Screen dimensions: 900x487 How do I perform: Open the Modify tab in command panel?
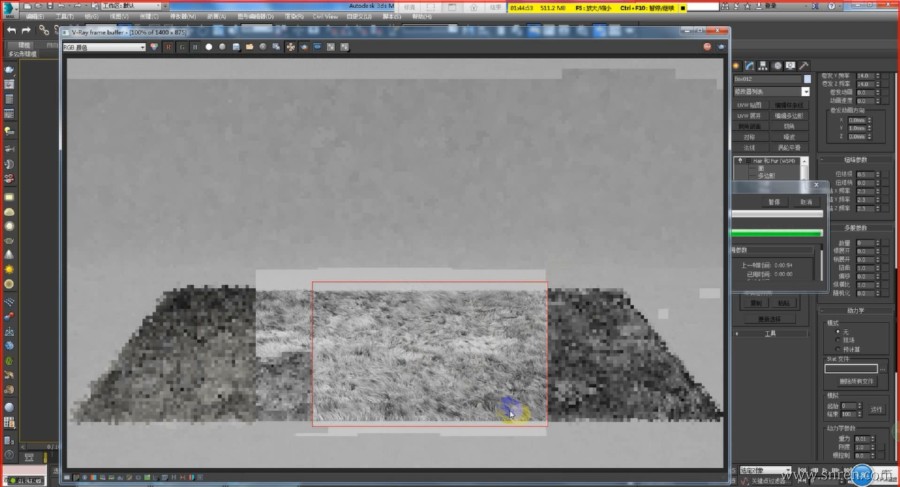point(748,65)
